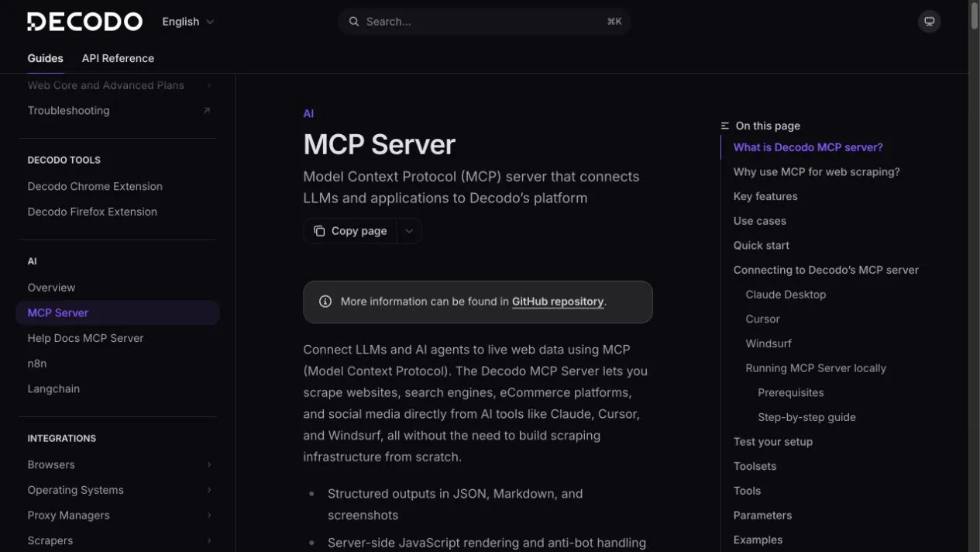980x552 pixels.
Task: Jump to Windsurf section
Action: point(769,343)
